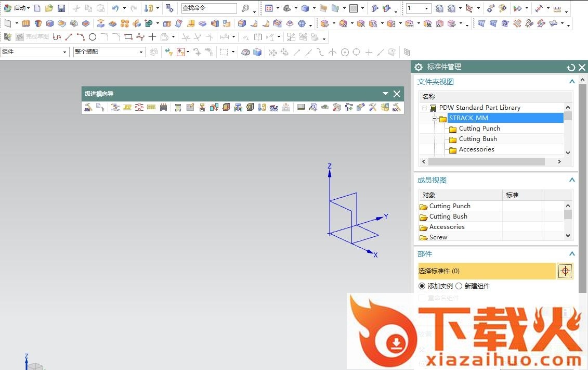
Task: Click the 查找命令 search field
Action: coord(208,8)
